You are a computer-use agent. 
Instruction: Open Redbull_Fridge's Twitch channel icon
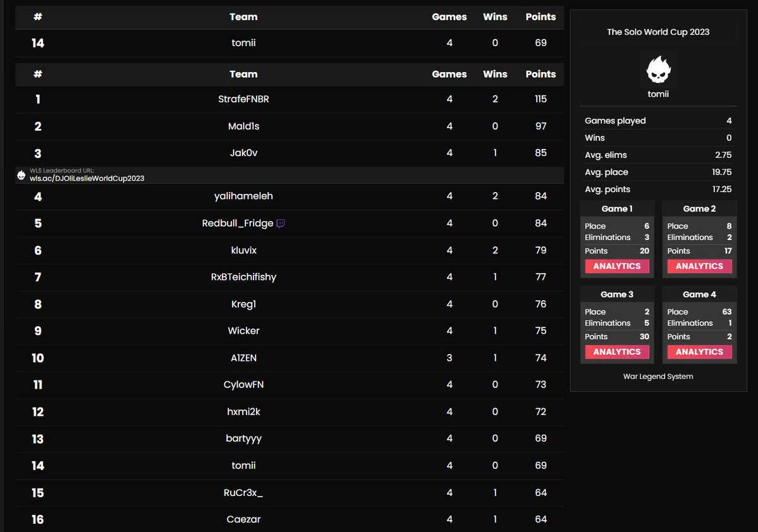point(280,223)
